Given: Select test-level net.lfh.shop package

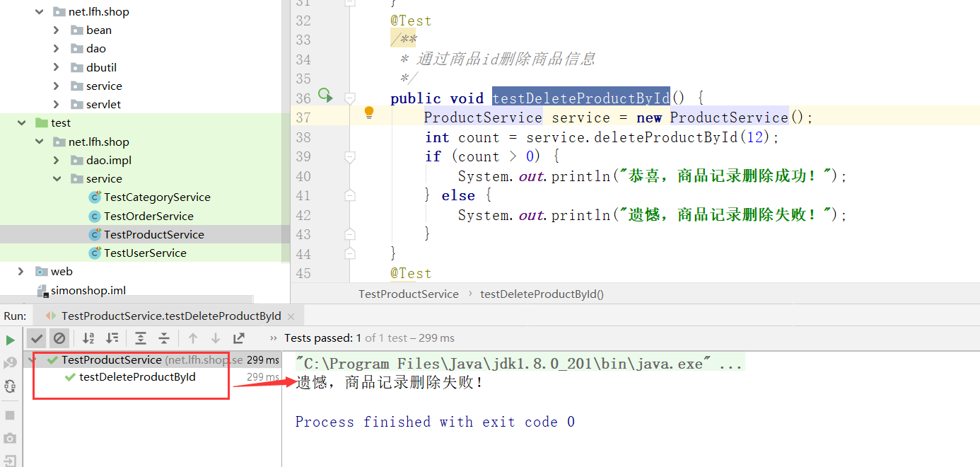Looking at the screenshot, I should tap(99, 142).
